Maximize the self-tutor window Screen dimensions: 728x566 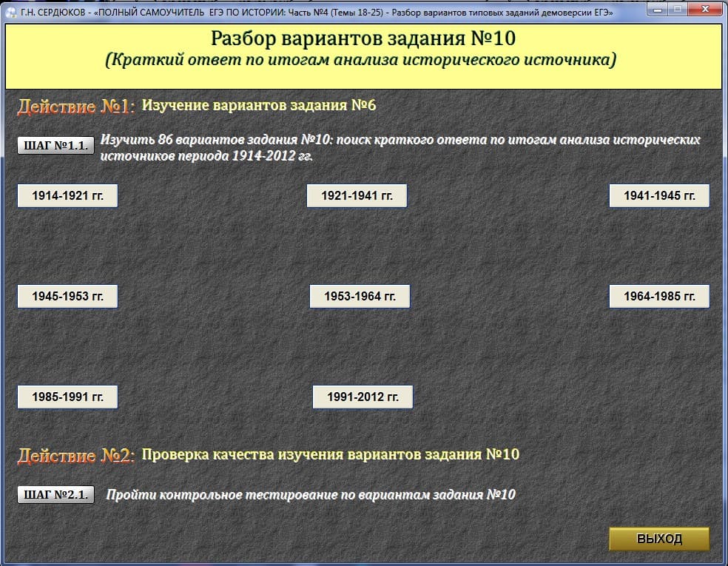pos(678,10)
